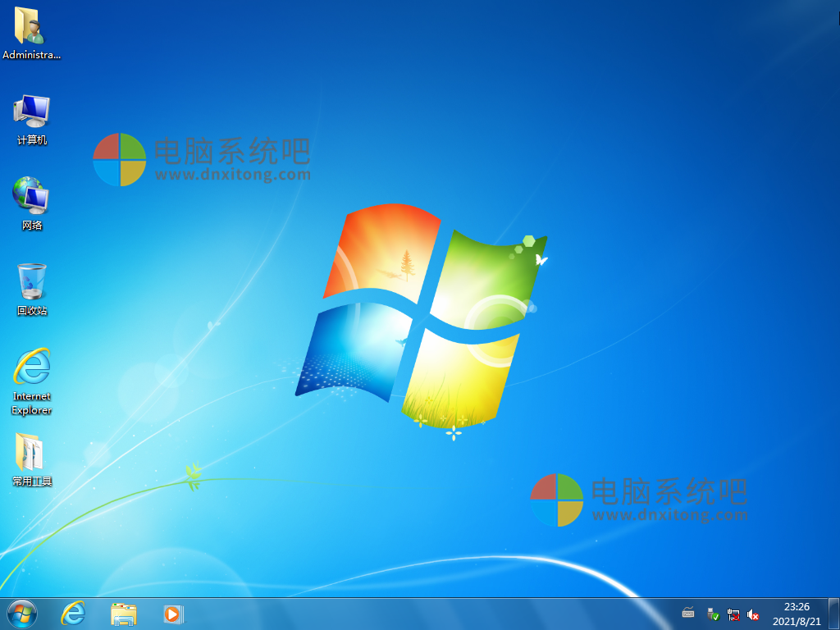Launch Windows Media Player from the taskbar

(172, 614)
